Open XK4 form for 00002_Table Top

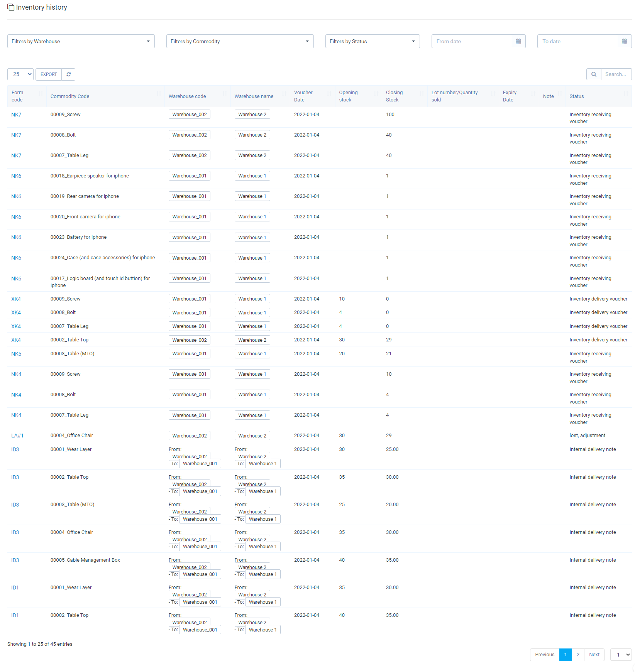coord(16,340)
